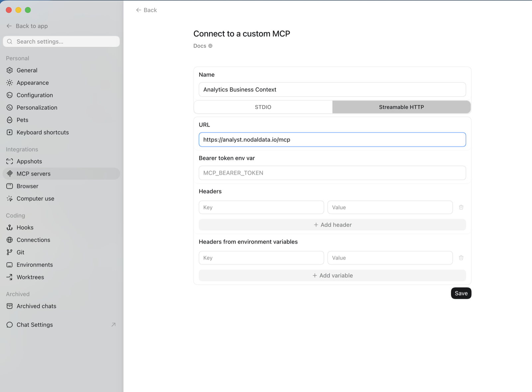Click the Archived chats box icon
Screen dimensions: 532x392
coord(10,306)
